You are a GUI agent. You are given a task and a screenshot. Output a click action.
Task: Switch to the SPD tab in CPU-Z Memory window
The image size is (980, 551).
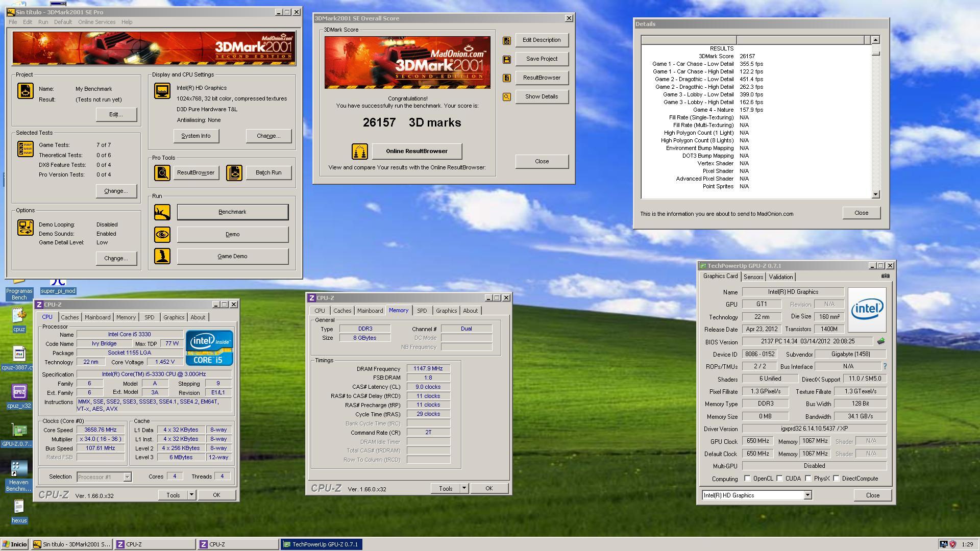[422, 311]
